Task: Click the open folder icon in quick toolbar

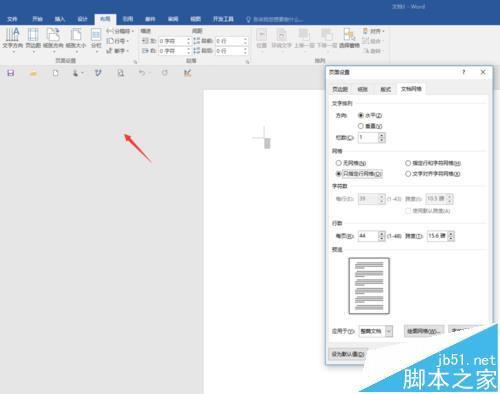Action: point(33,73)
